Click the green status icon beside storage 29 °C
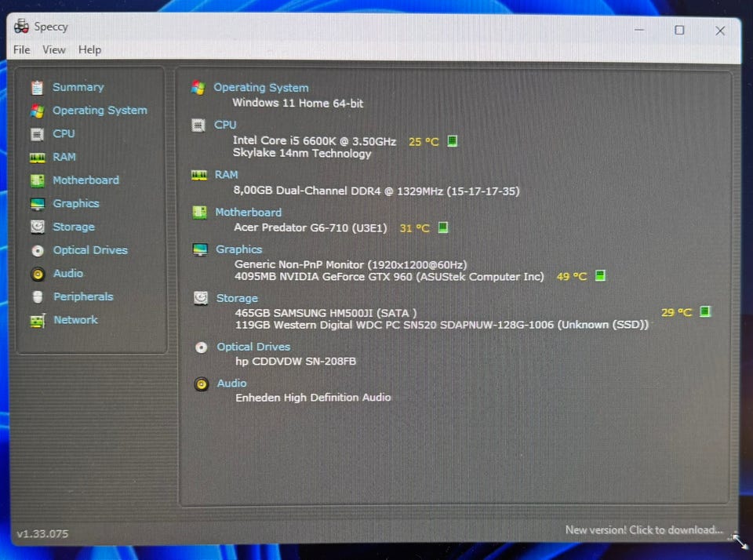 tap(705, 311)
